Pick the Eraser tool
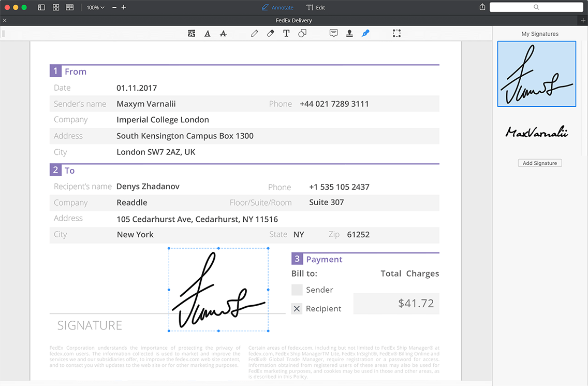This screenshot has height=386, width=588. pyautogui.click(x=270, y=33)
